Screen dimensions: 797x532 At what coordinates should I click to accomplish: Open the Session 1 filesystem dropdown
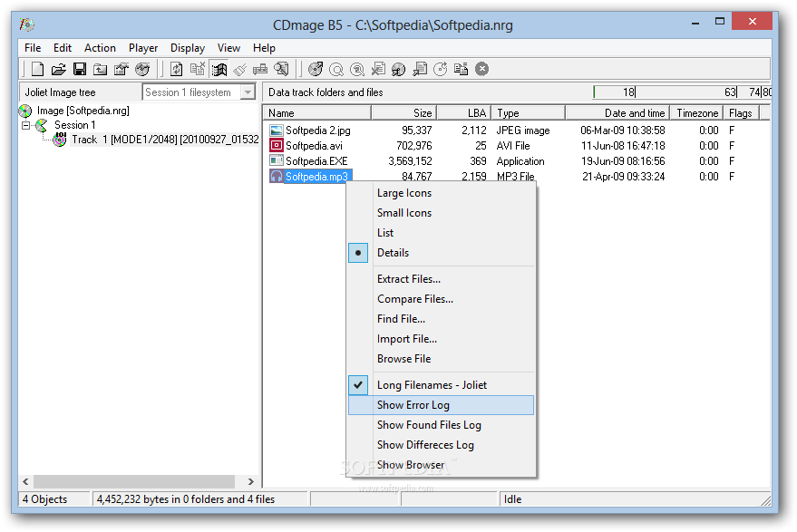(x=248, y=92)
